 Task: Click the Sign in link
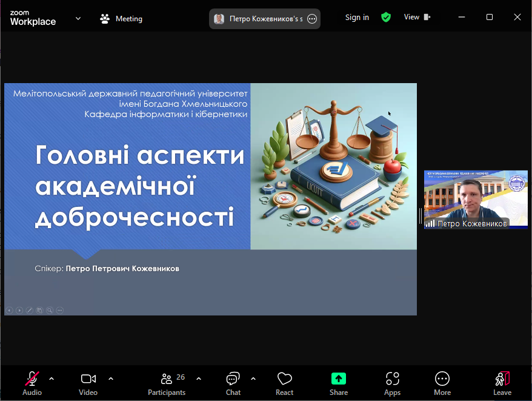click(x=357, y=17)
